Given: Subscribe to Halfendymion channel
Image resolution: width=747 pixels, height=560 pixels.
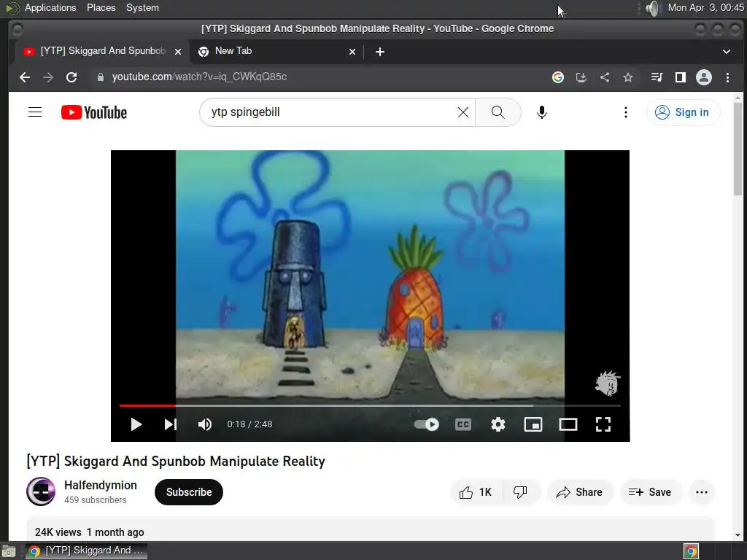Looking at the screenshot, I should (x=189, y=492).
